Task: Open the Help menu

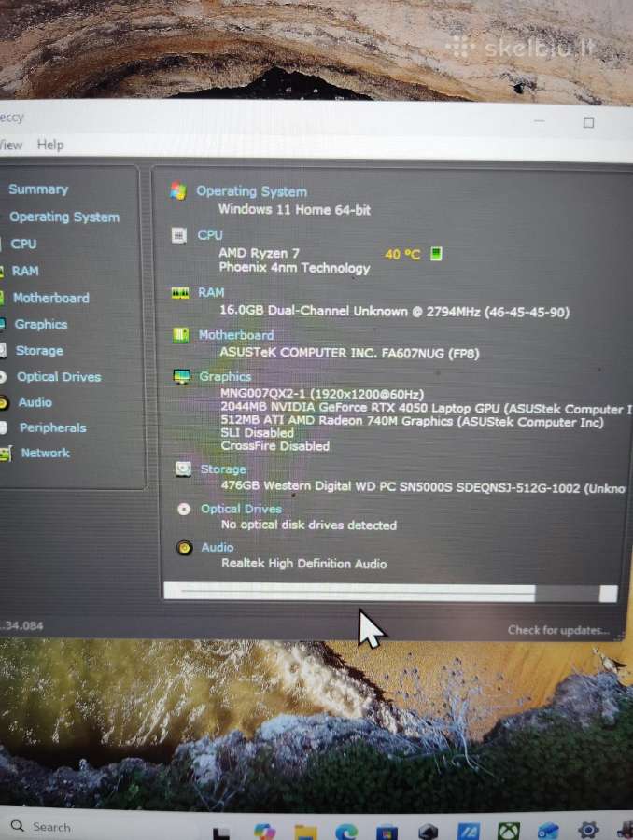Action: 50,145
